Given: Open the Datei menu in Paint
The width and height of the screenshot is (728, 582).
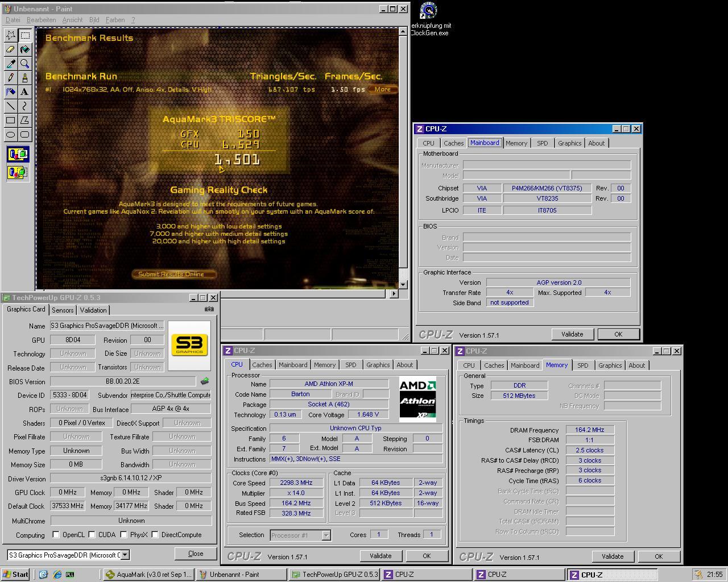Looking at the screenshot, I should click(13, 20).
